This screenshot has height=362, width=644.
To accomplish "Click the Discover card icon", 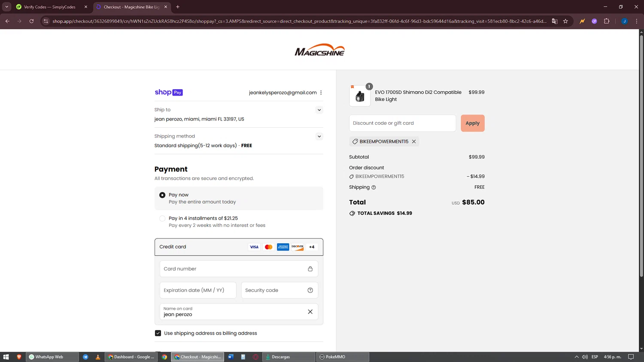I will pos(298,247).
